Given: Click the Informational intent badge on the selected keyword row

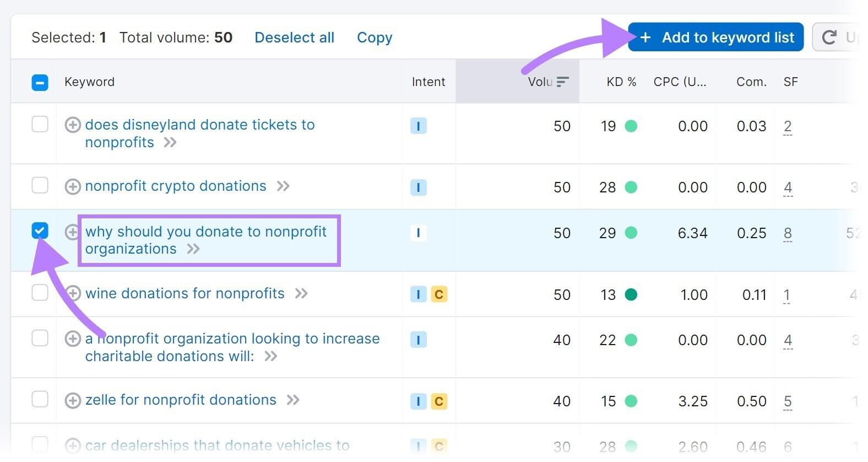Looking at the screenshot, I should pyautogui.click(x=419, y=233).
